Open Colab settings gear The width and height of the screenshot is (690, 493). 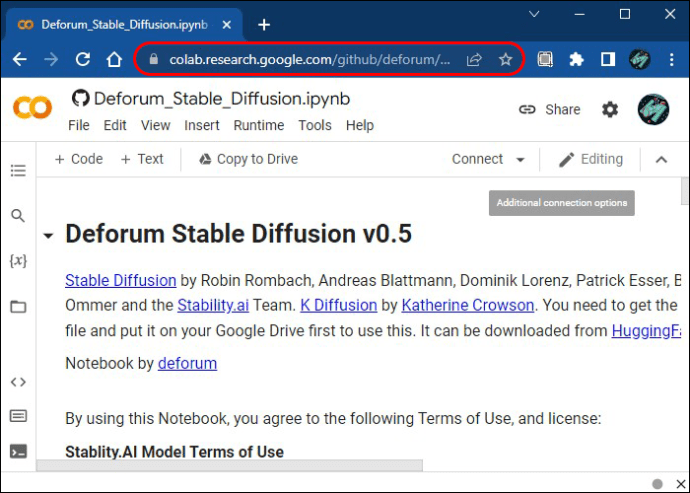[x=610, y=109]
